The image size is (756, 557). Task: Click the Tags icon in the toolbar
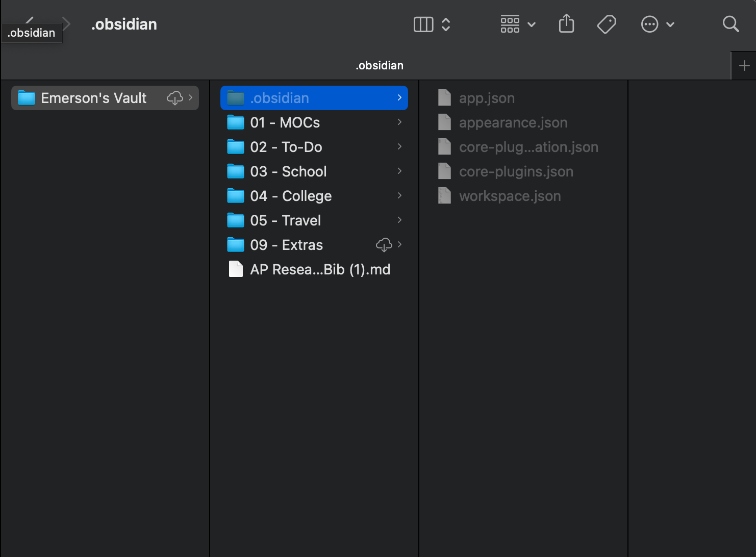click(606, 24)
